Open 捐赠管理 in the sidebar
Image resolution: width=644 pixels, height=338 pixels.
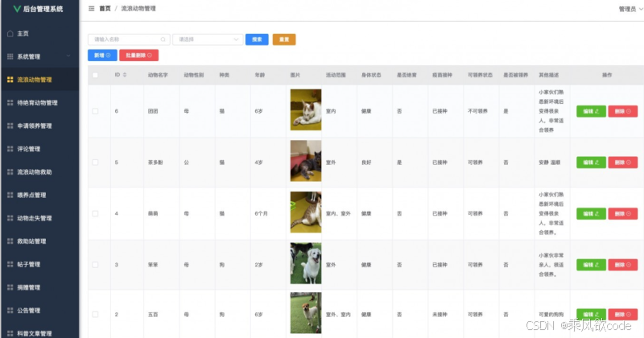tap(39, 287)
